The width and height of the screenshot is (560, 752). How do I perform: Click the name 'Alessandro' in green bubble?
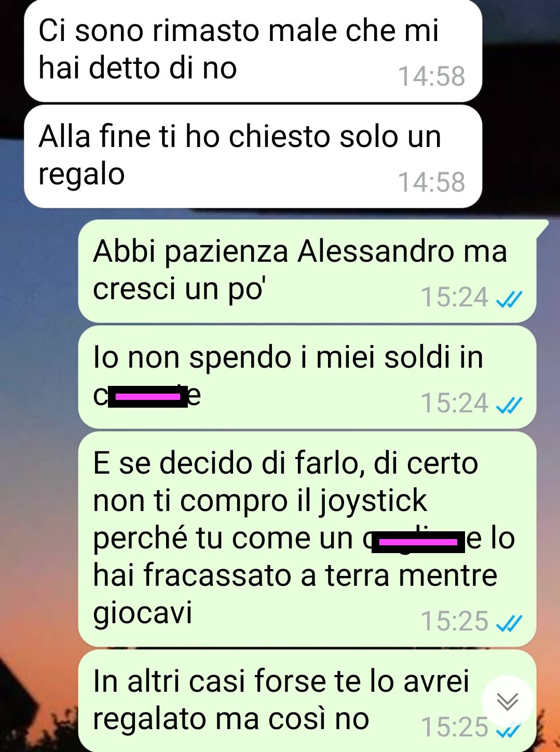tap(376, 251)
